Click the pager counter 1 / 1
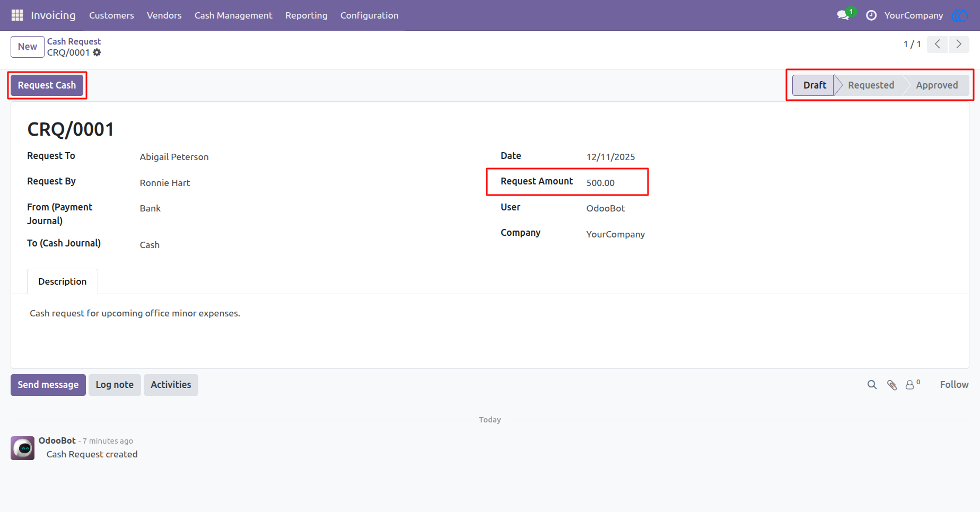Image resolution: width=980 pixels, height=512 pixels. point(912,45)
